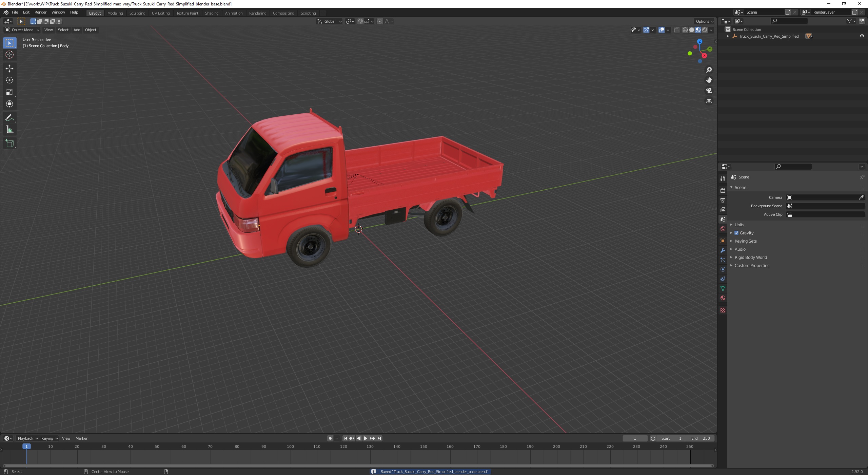This screenshot has width=868, height=475.
Task: Select the Cursor tool in the toolbar
Action: 9,55
